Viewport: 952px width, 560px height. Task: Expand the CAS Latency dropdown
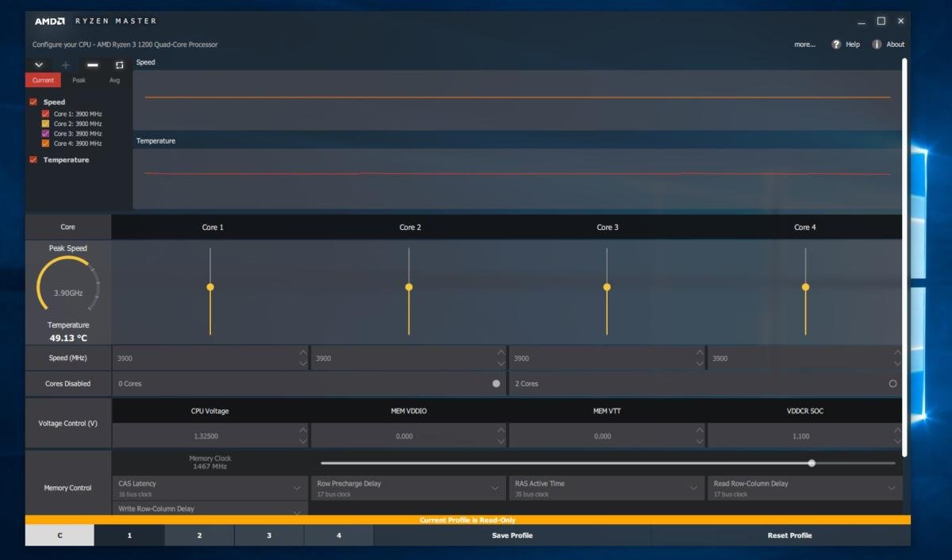[x=297, y=488]
